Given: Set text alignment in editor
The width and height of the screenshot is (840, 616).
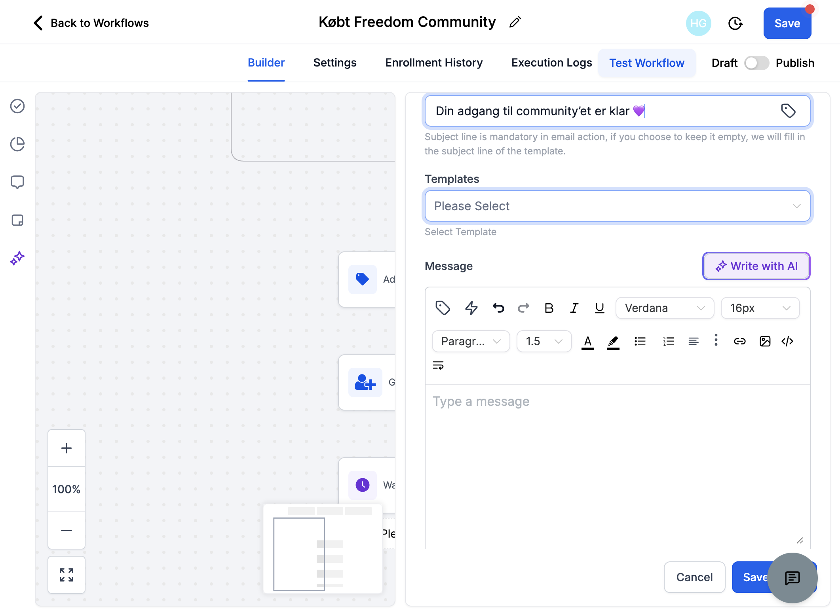Looking at the screenshot, I should 693,341.
